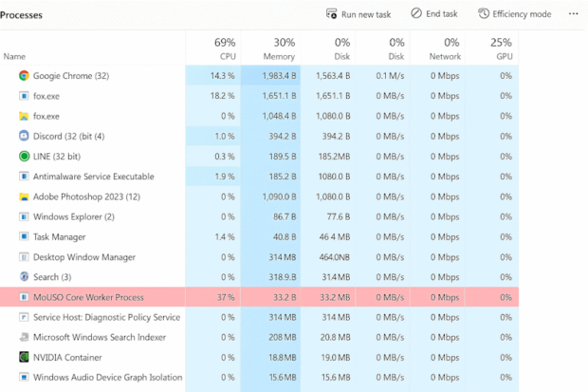Click the Processes page heading

(22, 15)
